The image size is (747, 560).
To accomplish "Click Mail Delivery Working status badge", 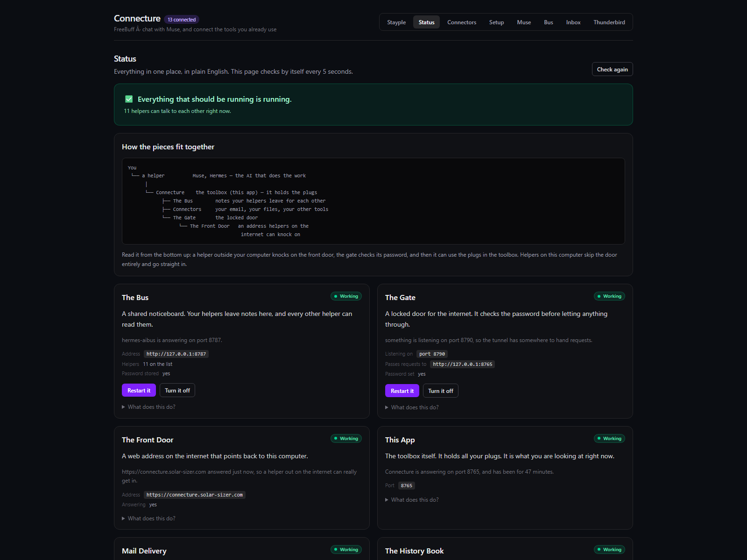I will point(346,550).
